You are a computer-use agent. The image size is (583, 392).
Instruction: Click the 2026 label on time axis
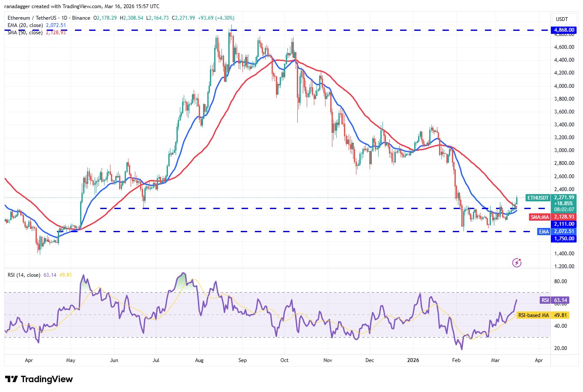413,360
